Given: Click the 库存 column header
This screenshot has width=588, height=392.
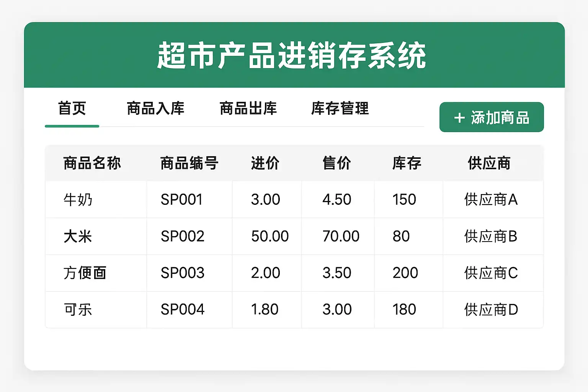Looking at the screenshot, I should point(407,163).
